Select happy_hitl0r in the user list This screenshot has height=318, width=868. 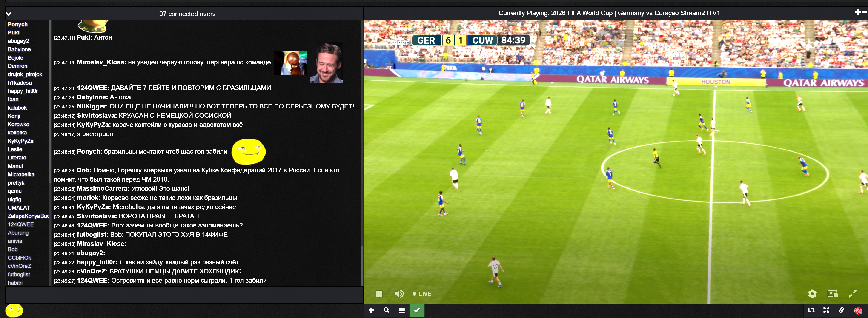23,91
